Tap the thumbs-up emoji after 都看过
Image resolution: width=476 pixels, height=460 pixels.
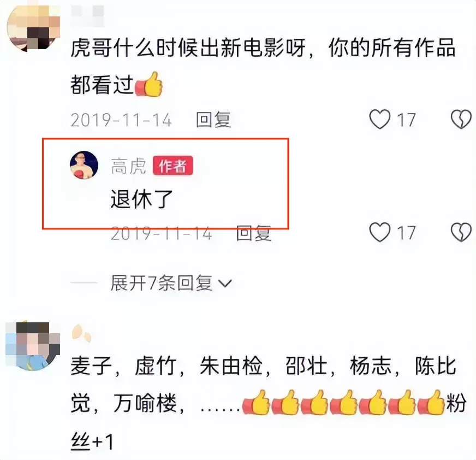point(148,85)
